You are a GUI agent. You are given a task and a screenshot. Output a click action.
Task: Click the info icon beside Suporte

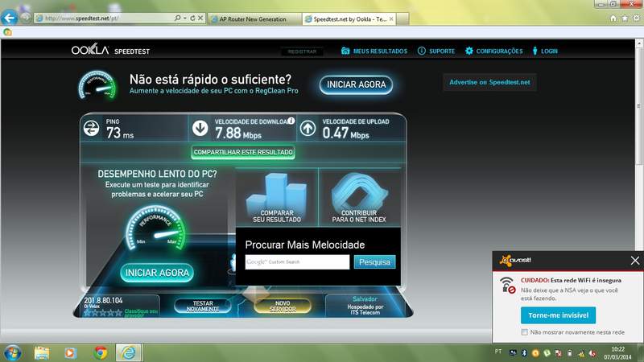[x=421, y=51]
